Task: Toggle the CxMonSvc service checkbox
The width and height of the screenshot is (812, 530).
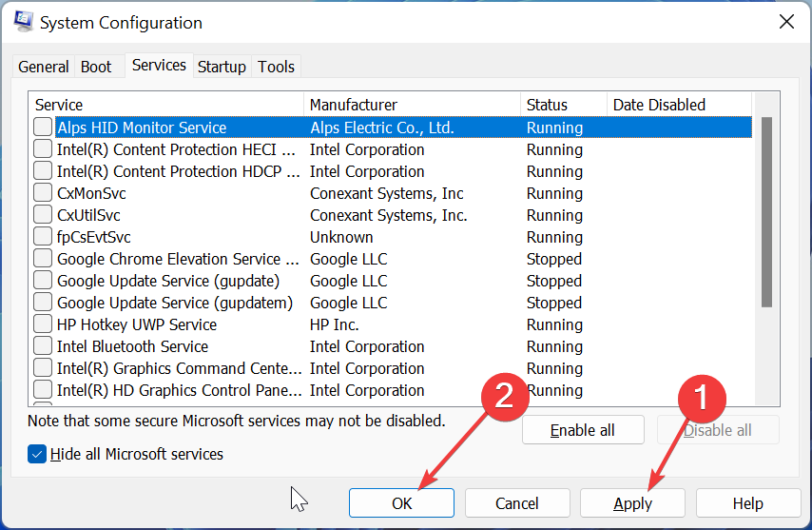Action: (44, 193)
